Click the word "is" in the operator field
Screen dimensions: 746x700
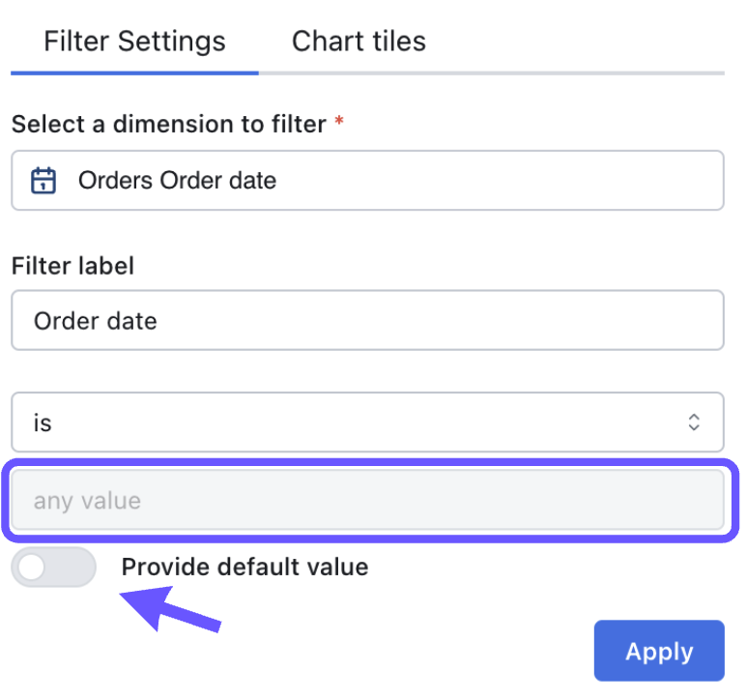(43, 423)
